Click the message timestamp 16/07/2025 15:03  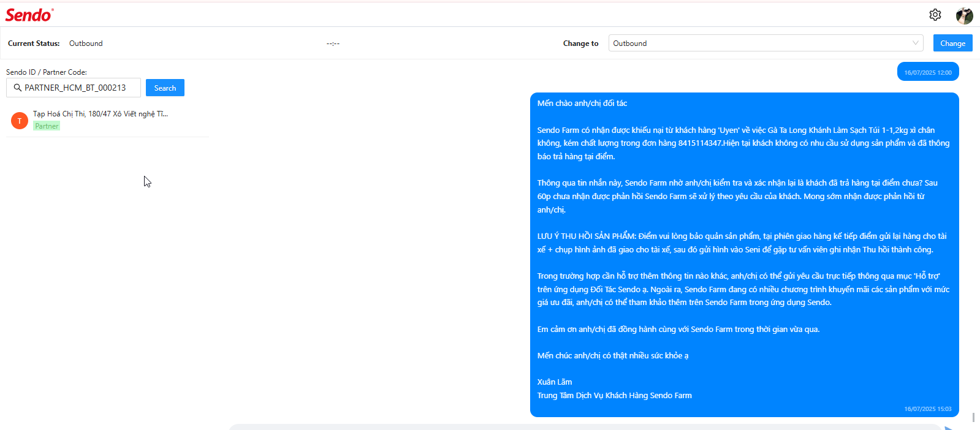coord(928,409)
